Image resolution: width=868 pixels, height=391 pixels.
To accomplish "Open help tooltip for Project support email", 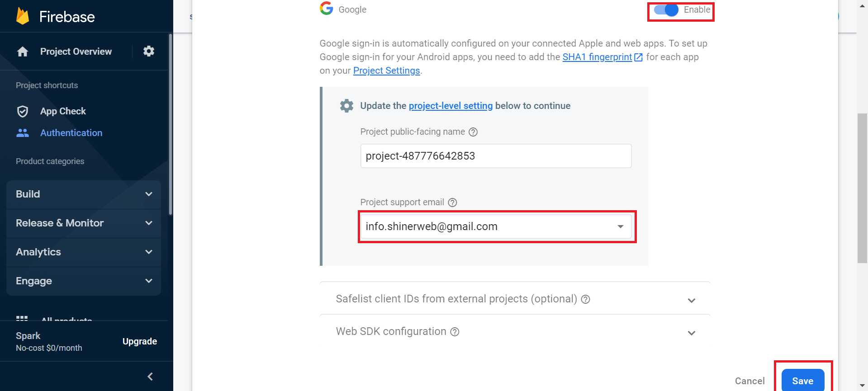I will (452, 203).
